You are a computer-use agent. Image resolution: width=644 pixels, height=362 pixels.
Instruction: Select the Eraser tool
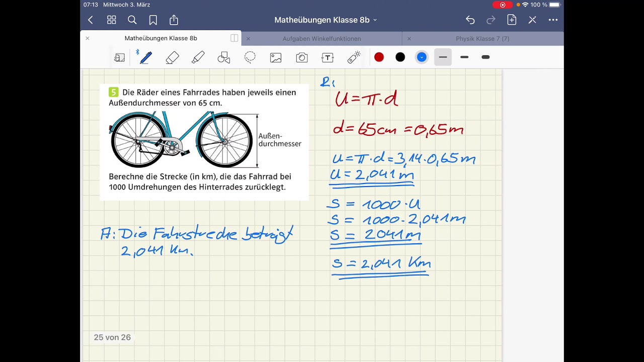(x=172, y=57)
